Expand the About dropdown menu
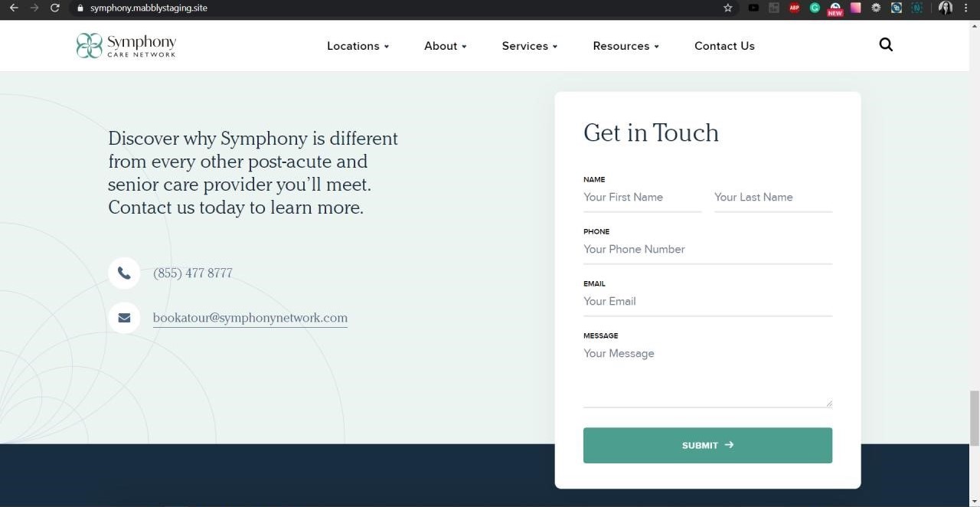This screenshot has height=507, width=980. coord(446,46)
